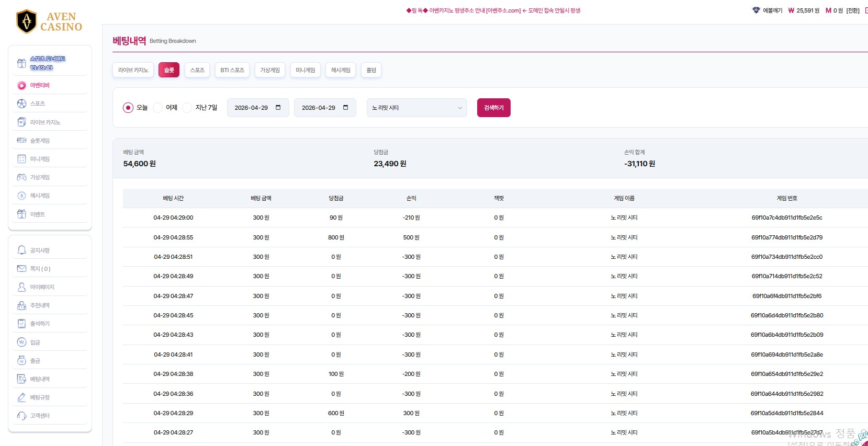868x446 pixels.
Task: Expand the 노 리밋 시티 game dropdown
Action: [416, 108]
